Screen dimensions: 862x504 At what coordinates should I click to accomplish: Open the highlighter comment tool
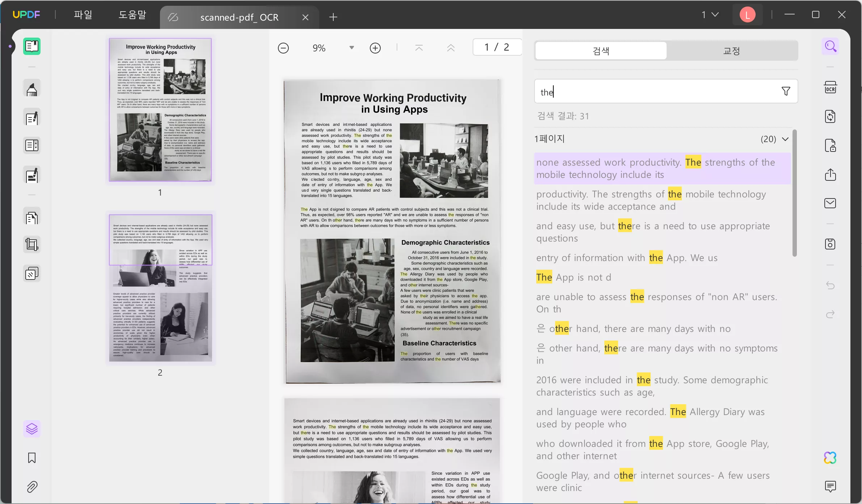32,89
